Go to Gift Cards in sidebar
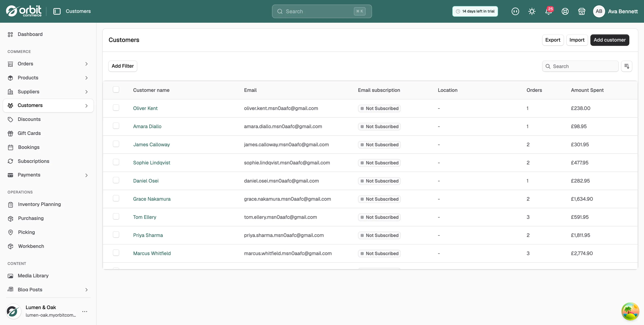Screen dimensions: 644x325 [48, 133]
